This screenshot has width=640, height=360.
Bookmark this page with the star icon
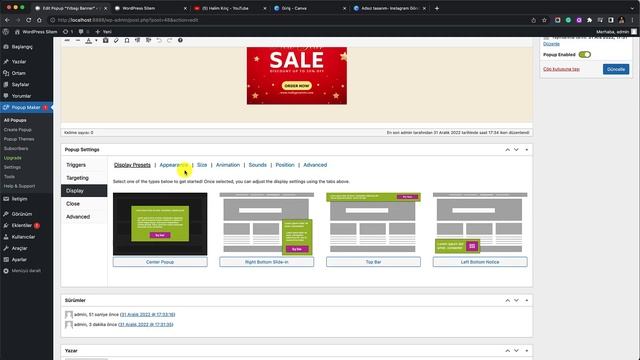pyautogui.click(x=544, y=20)
